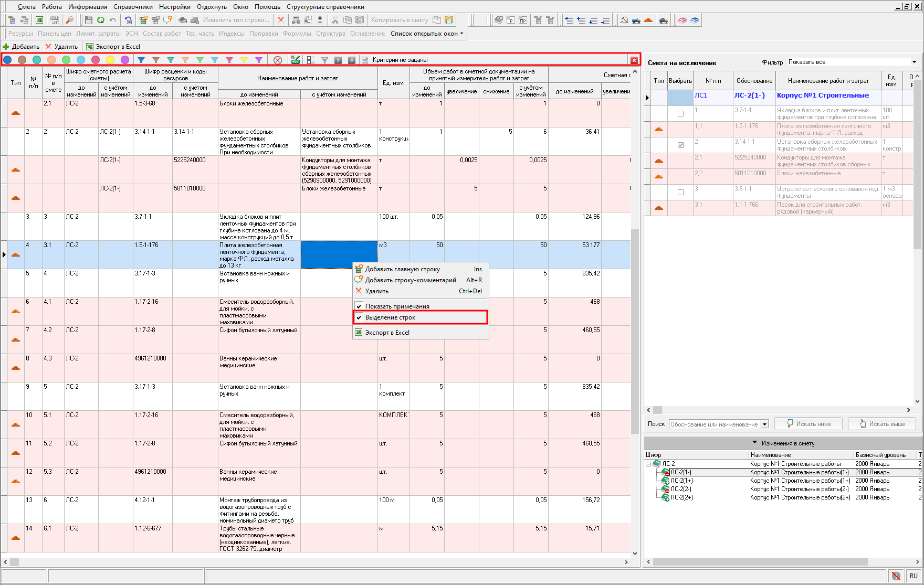Open the 'Структурные справочники' menu
Image resolution: width=924 pixels, height=585 pixels.
coord(325,7)
